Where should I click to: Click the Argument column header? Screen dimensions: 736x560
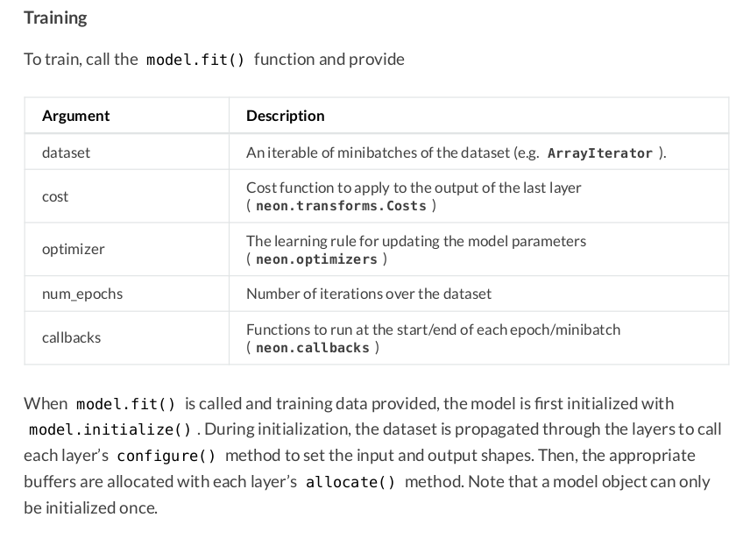coord(76,116)
